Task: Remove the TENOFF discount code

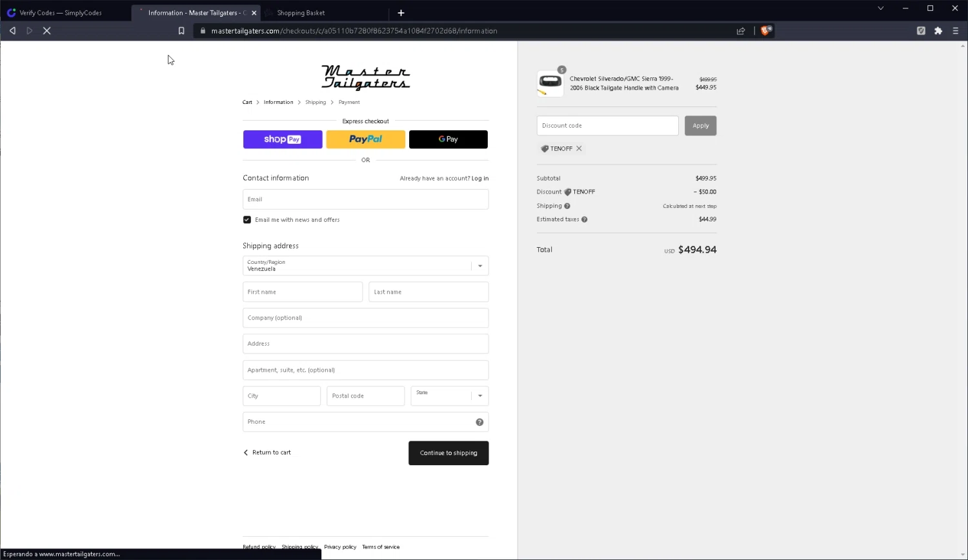Action: 579,148
